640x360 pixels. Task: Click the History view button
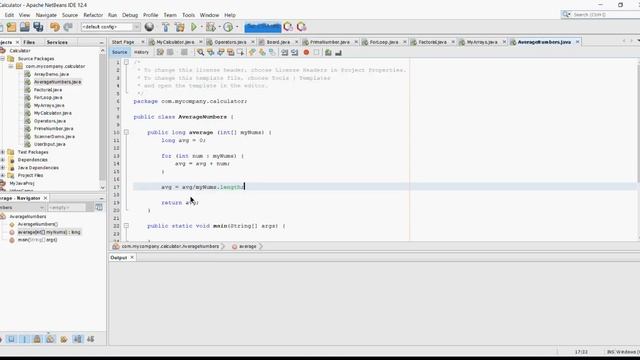[141, 52]
